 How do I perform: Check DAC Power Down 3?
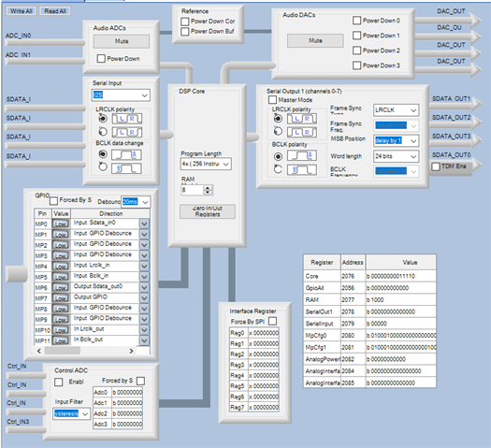click(356, 65)
